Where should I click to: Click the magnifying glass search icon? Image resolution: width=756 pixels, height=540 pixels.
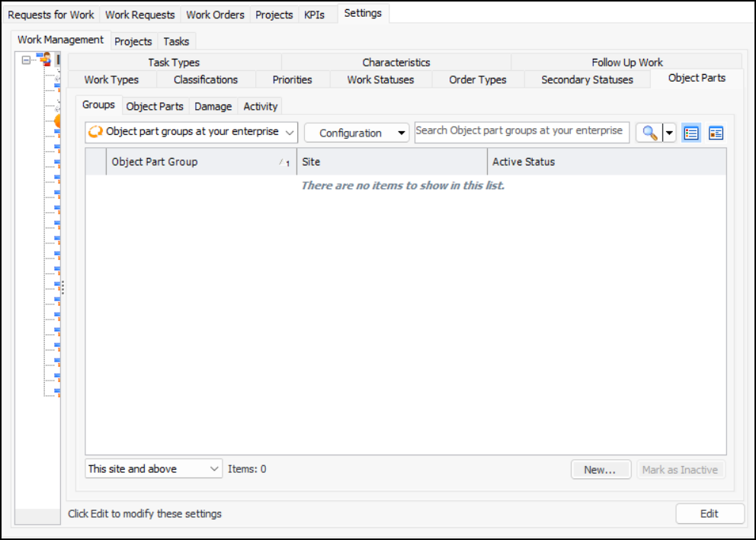(x=649, y=133)
